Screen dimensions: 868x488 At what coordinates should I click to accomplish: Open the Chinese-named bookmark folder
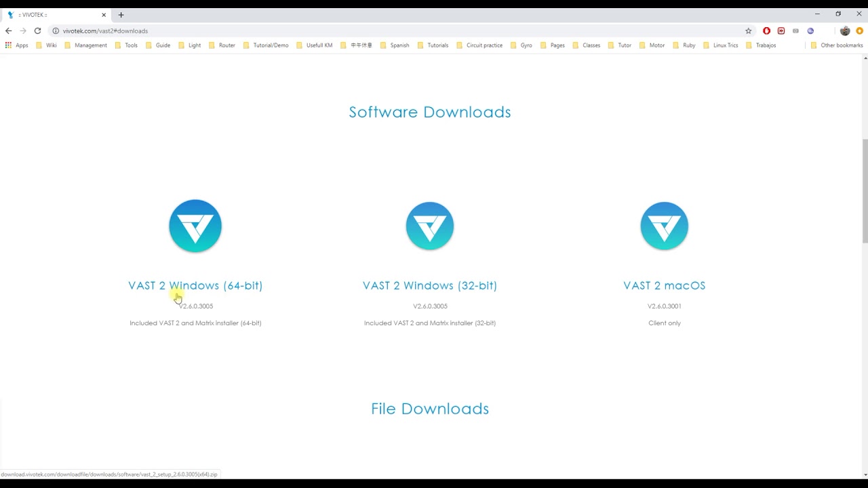click(x=356, y=45)
